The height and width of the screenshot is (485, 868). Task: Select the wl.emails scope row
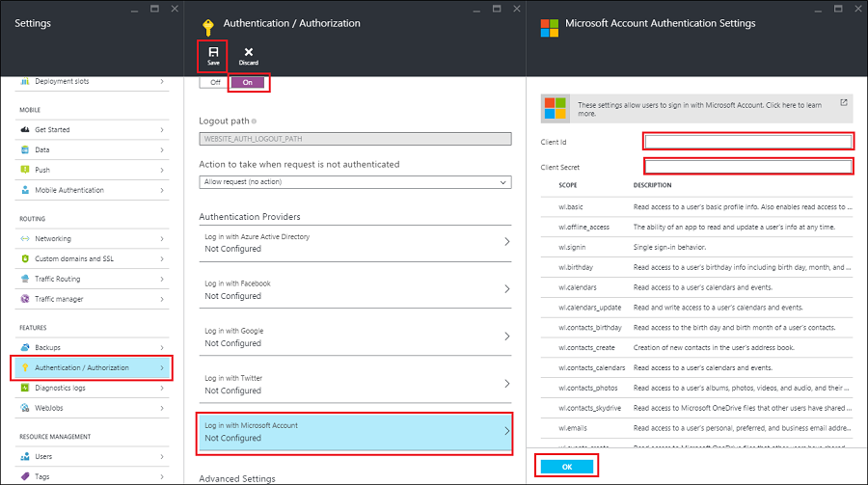click(x=696, y=428)
